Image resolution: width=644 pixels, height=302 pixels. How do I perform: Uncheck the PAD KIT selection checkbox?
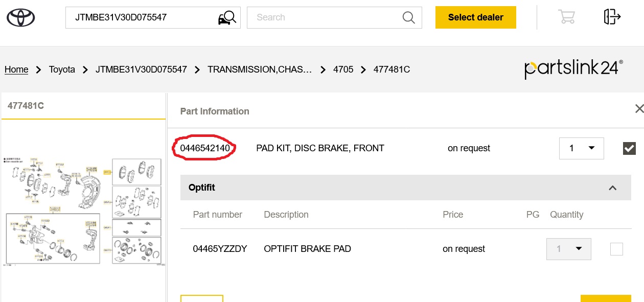click(629, 148)
